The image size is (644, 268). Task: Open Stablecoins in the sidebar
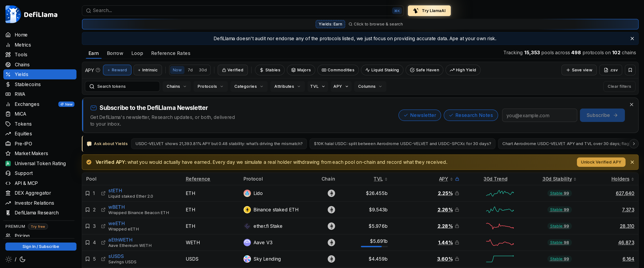tap(40, 84)
